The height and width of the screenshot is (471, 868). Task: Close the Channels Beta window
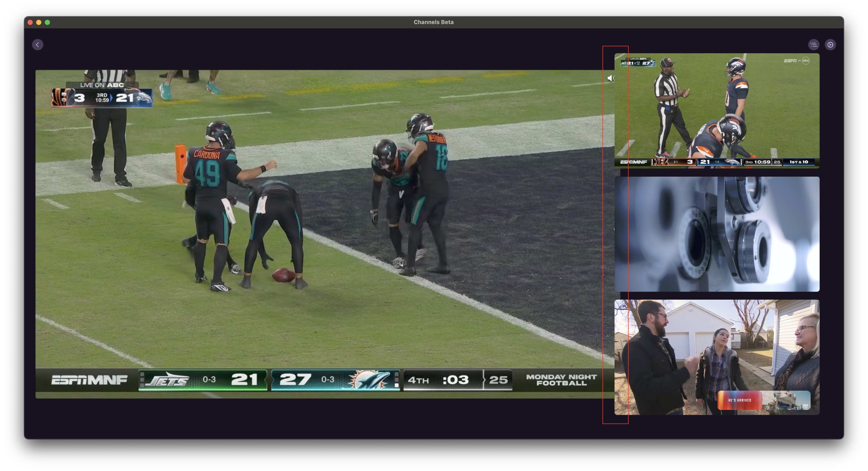point(30,22)
